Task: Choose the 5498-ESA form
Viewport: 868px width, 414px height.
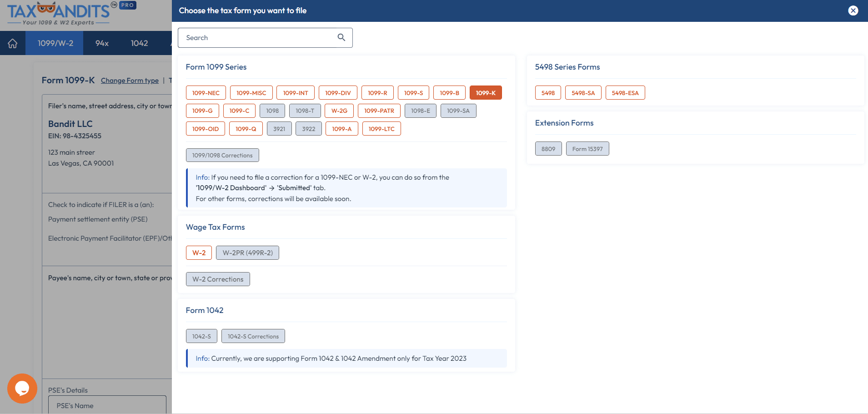Action: coord(625,93)
